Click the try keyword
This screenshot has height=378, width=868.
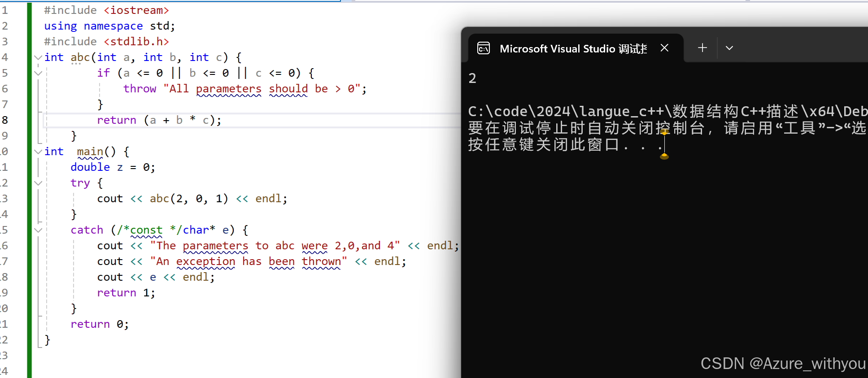80,183
